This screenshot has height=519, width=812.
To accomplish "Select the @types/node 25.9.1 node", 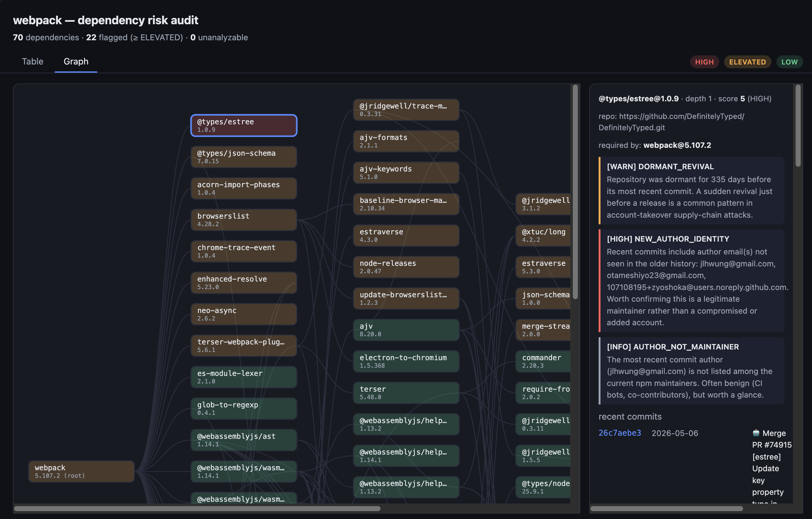I will pyautogui.click(x=543, y=487).
